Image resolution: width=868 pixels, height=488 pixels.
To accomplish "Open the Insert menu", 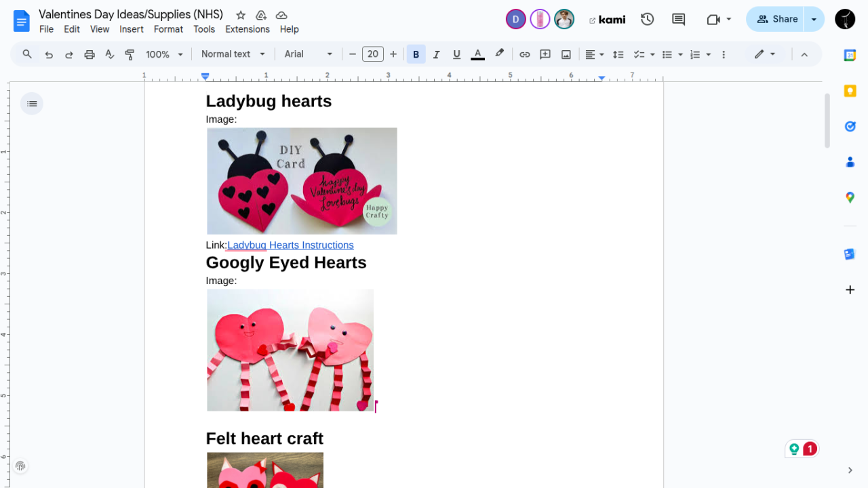I will (132, 29).
